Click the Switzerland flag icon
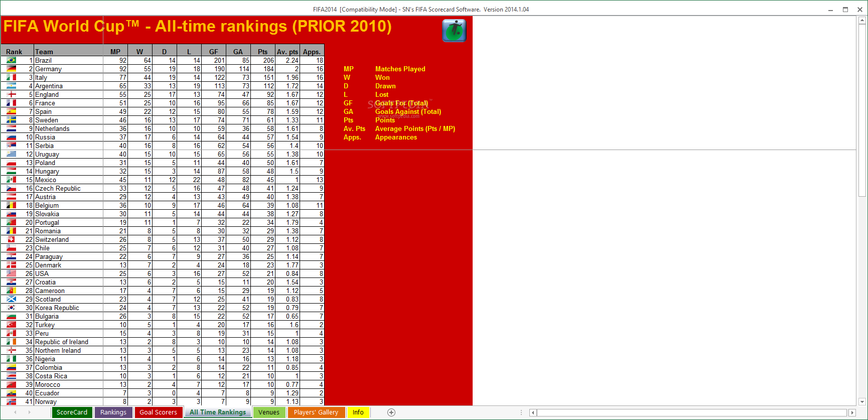 11,239
